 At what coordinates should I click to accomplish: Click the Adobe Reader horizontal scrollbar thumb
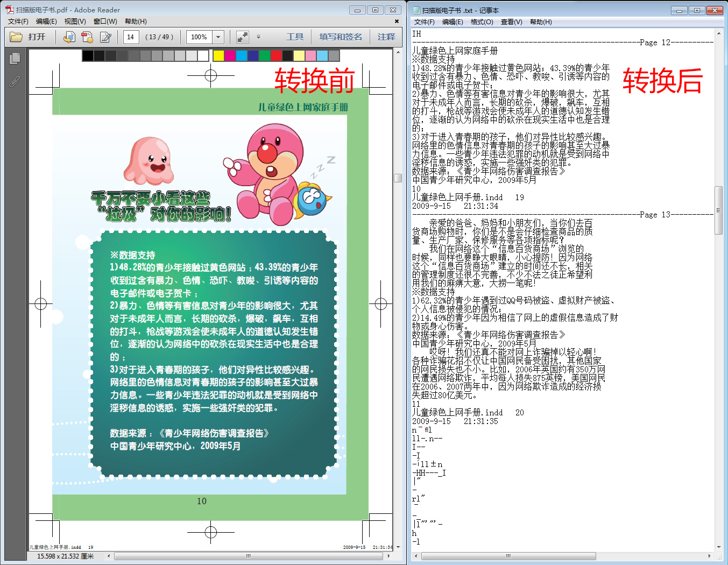(x=249, y=556)
